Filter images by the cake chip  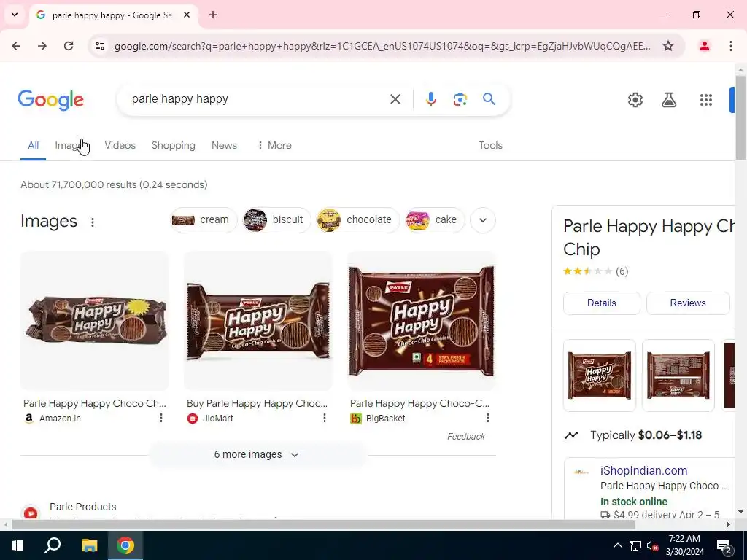435,220
